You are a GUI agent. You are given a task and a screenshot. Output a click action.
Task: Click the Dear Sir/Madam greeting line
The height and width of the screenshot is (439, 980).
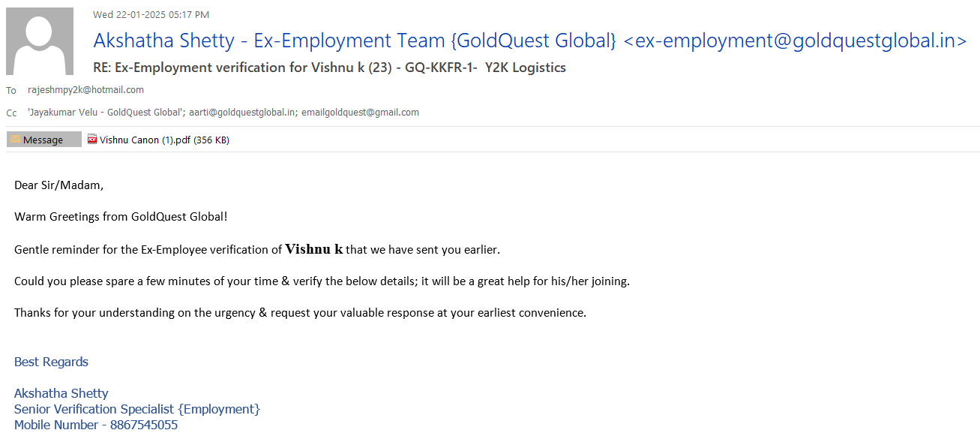pos(59,185)
